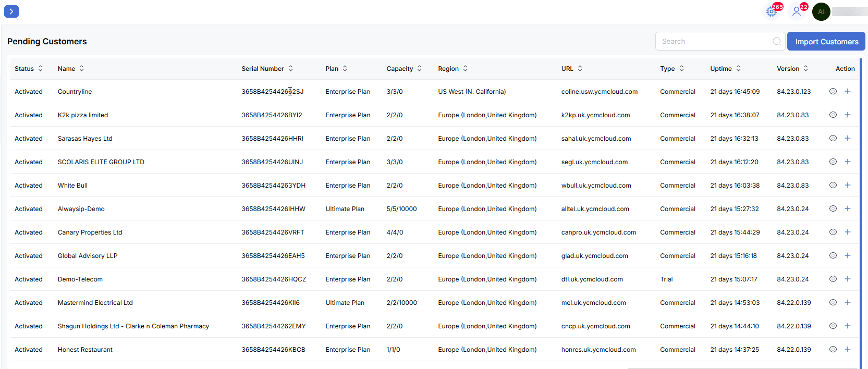Click the URL k2kp.uk.ycmcloud.com
Image resolution: width=868 pixels, height=369 pixels.
pyautogui.click(x=596, y=115)
